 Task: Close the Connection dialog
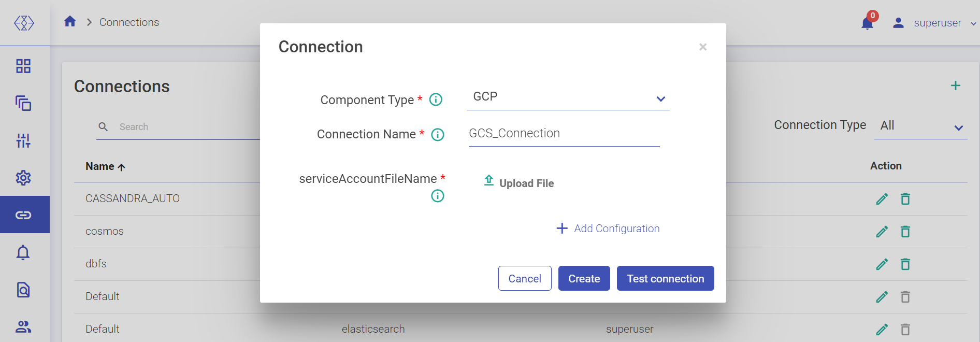pyautogui.click(x=703, y=47)
